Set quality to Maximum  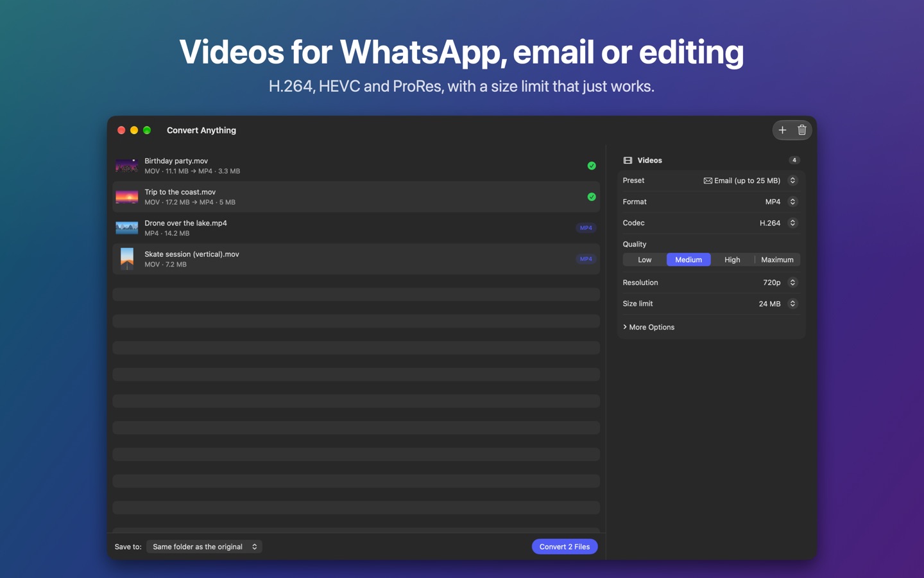pos(777,259)
